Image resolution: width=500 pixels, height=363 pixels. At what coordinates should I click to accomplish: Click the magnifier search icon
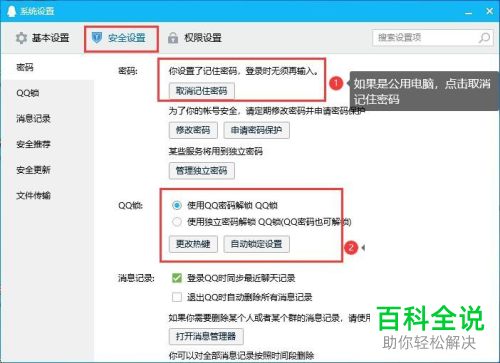point(484,38)
